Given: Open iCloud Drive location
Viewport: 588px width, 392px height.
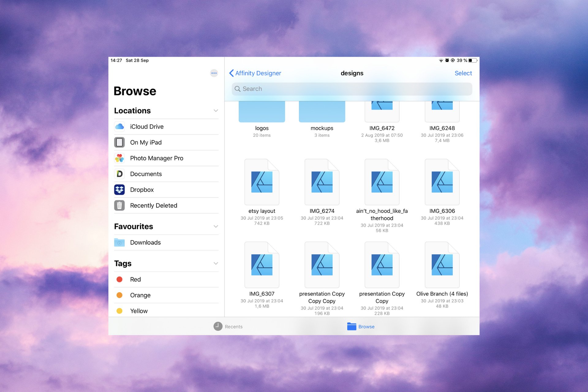Looking at the screenshot, I should click(166, 126).
